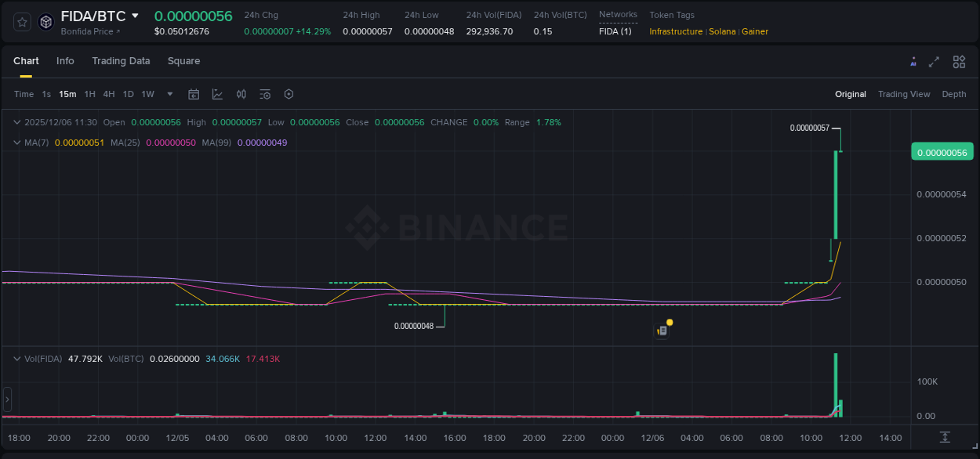The width and height of the screenshot is (980, 459).
Task: Expand the extra timeframes dropdown arrow
Action: point(169,94)
